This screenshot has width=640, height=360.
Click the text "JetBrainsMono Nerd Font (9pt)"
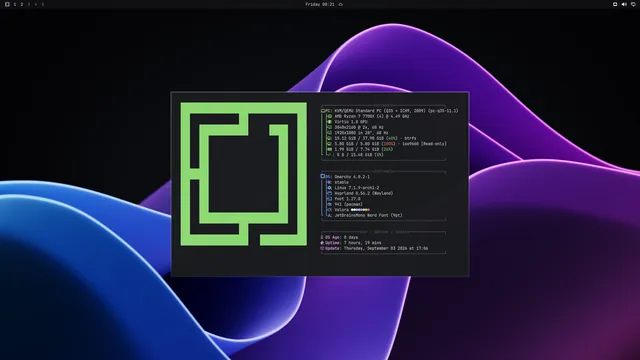(369, 216)
